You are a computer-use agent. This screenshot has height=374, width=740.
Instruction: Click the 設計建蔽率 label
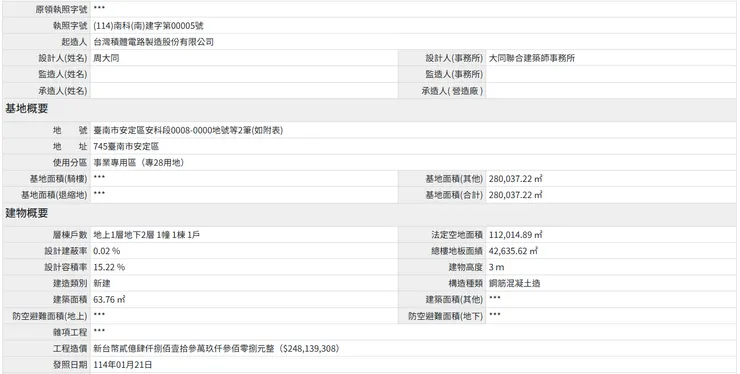coord(66,251)
